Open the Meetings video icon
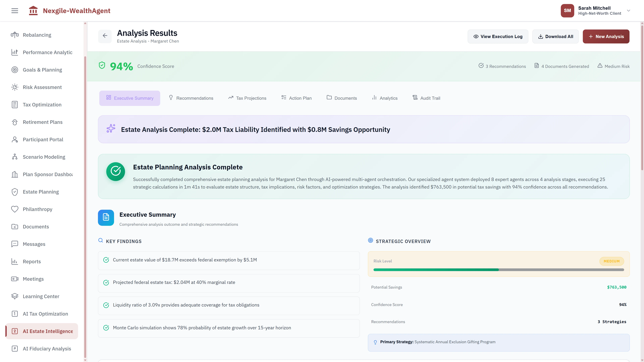Image resolution: width=644 pixels, height=362 pixels. (x=15, y=279)
